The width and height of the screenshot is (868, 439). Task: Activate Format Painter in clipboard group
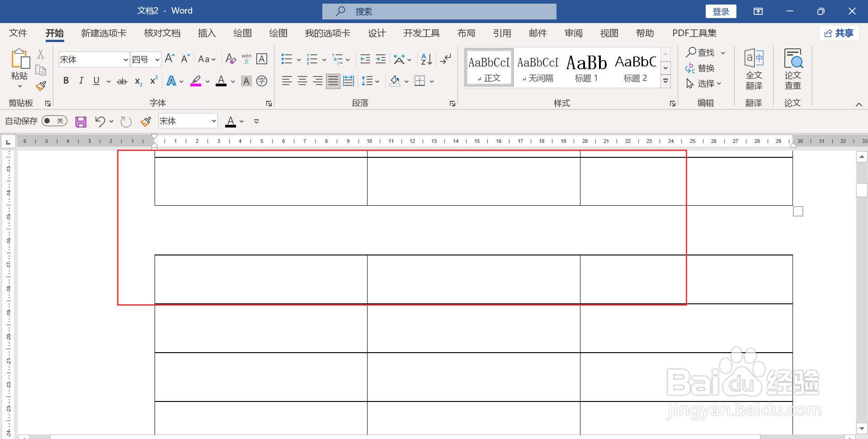tap(41, 86)
